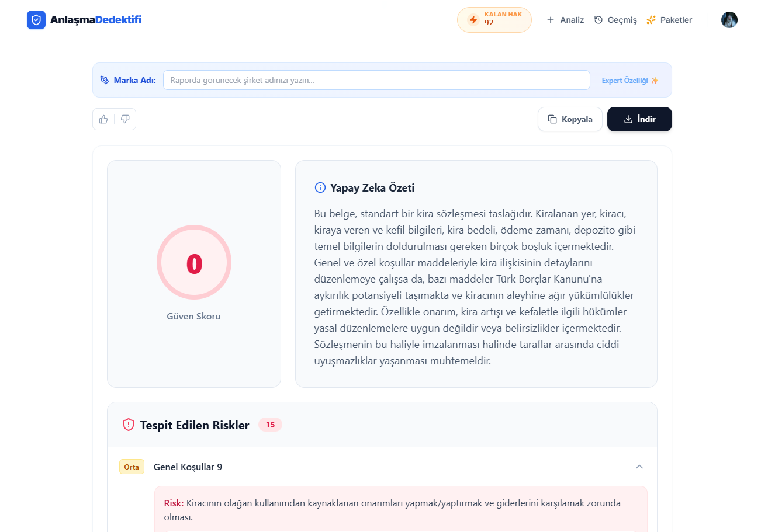The width and height of the screenshot is (775, 532).
Task: Click the lightning icon in KALAN HAK badge
Action: pos(473,19)
